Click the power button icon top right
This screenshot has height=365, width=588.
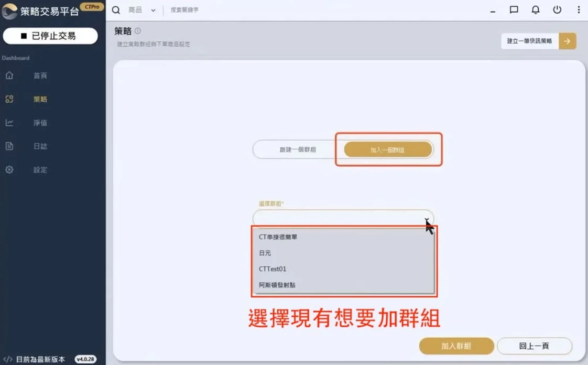point(557,9)
